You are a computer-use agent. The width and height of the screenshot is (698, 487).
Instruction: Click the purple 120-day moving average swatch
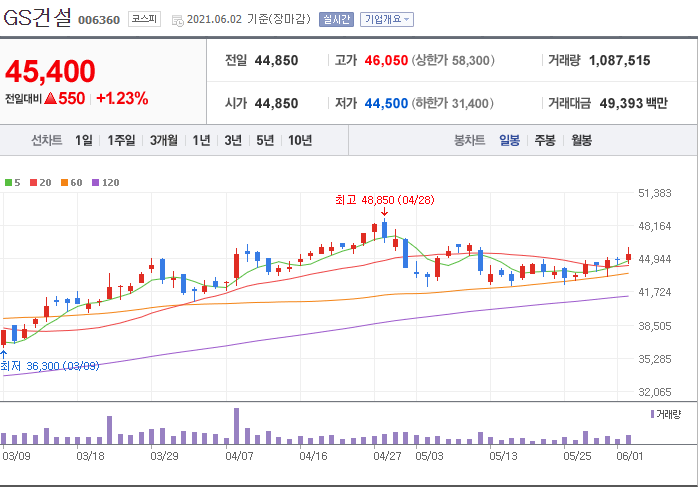pos(95,183)
